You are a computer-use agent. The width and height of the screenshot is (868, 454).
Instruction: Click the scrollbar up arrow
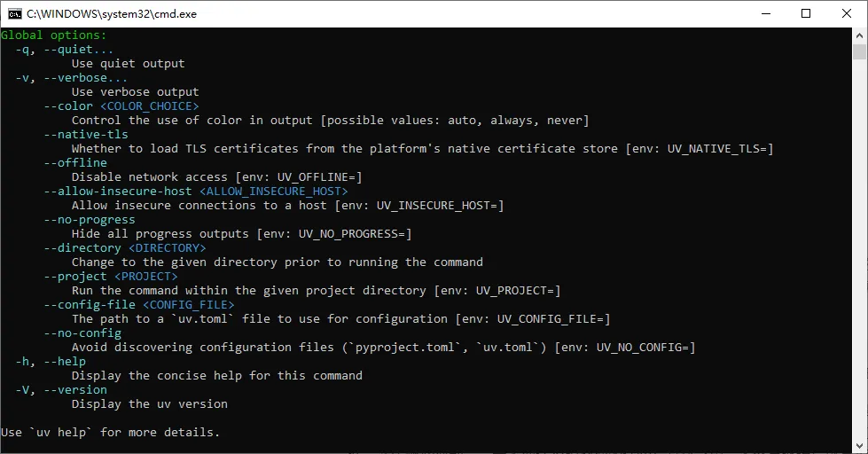tap(859, 35)
